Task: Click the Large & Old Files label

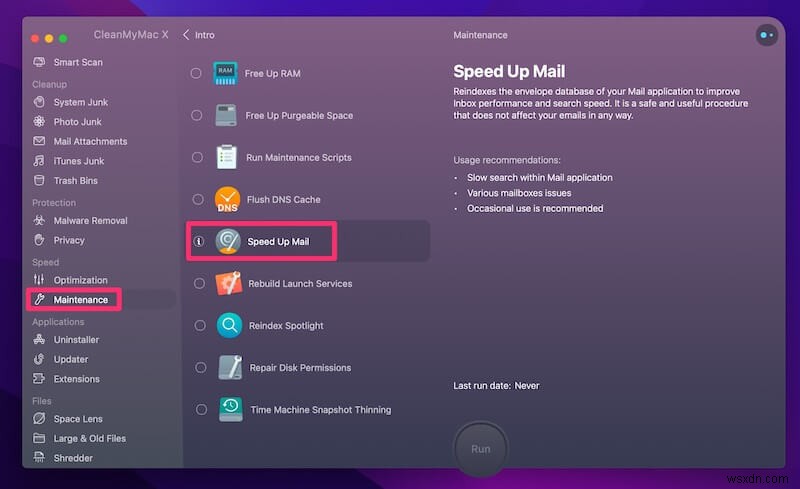Action: 89,438
